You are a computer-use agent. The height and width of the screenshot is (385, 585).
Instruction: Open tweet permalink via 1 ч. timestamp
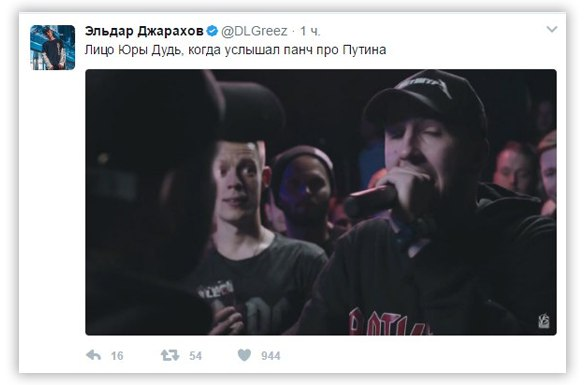[310, 31]
